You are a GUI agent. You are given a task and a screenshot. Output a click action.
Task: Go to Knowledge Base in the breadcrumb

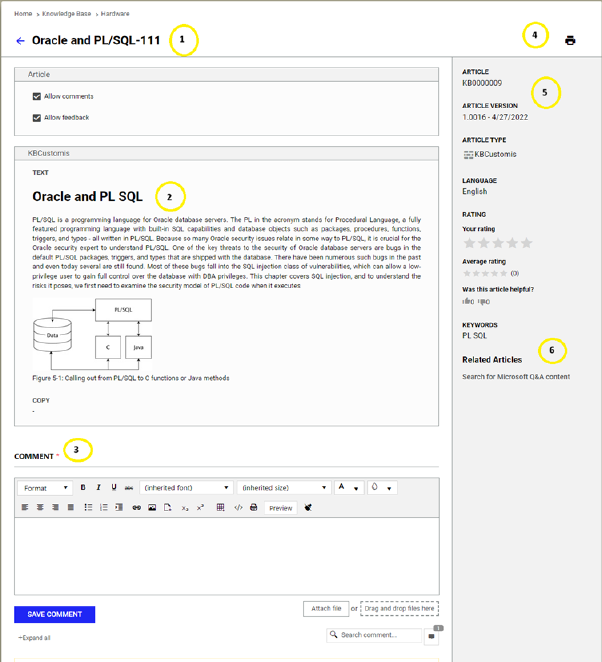point(65,14)
